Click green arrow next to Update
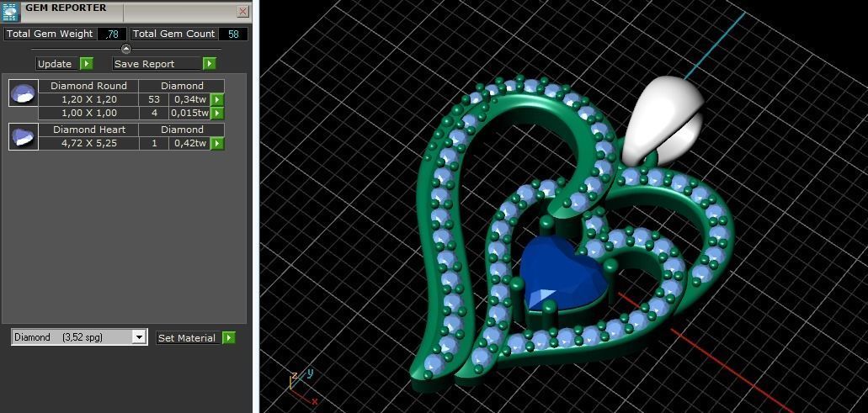868x413 pixels. click(x=87, y=64)
